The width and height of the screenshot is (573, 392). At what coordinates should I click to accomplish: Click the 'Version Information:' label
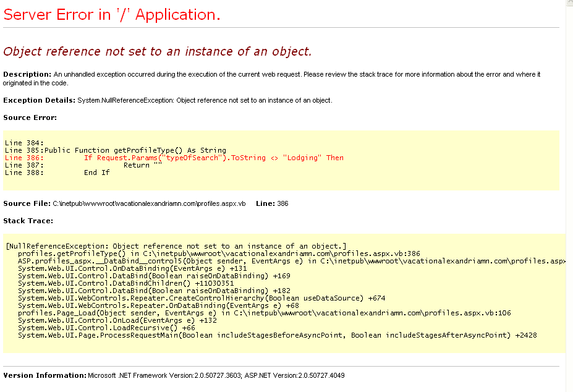click(45, 375)
